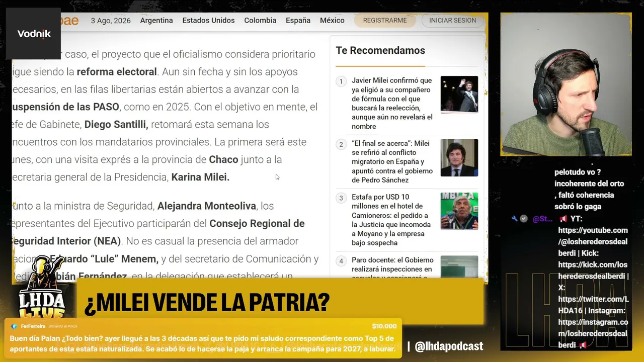Viewport: 644px width, 362px height.
Task: Click the Milei balcony photo thumbnail
Action: (x=459, y=94)
